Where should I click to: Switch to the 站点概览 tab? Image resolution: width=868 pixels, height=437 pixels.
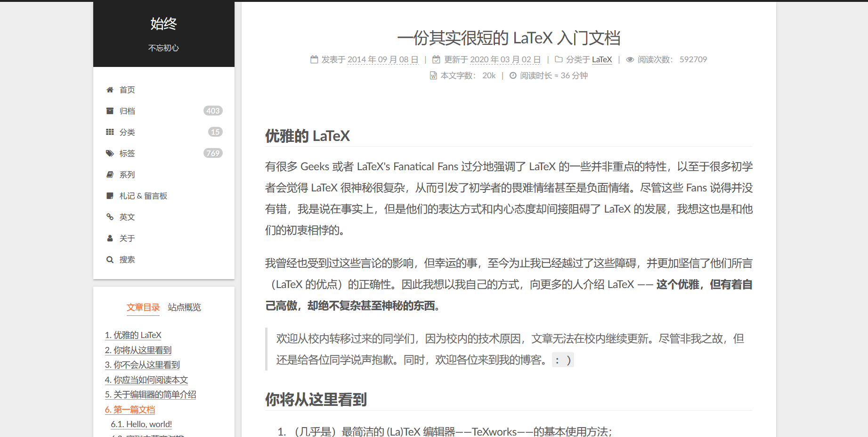184,307
